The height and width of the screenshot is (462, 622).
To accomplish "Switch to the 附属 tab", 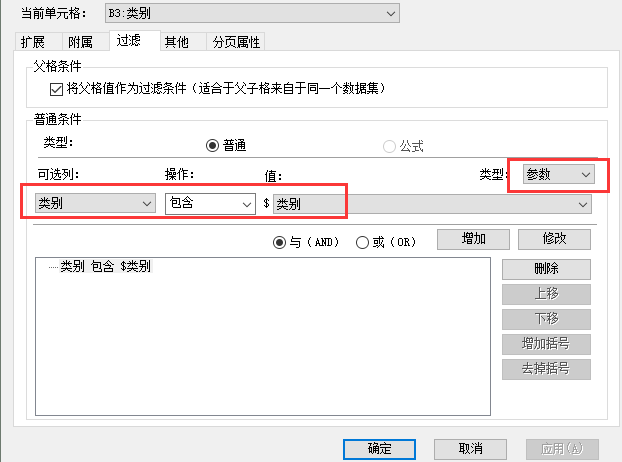I will click(85, 42).
